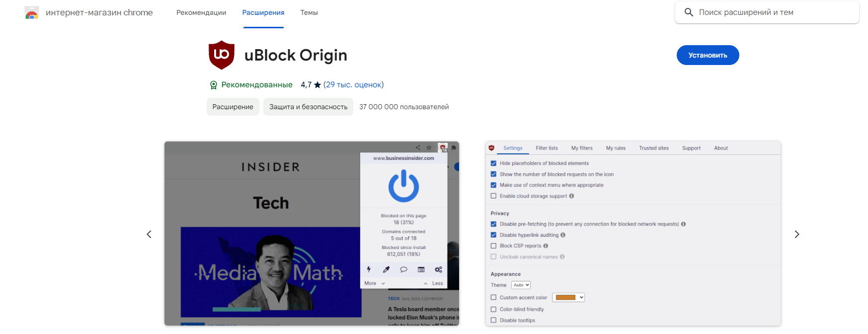This screenshot has width=868, height=334.
Task: Click info icon next to hyperlink auditing
Action: tap(563, 235)
